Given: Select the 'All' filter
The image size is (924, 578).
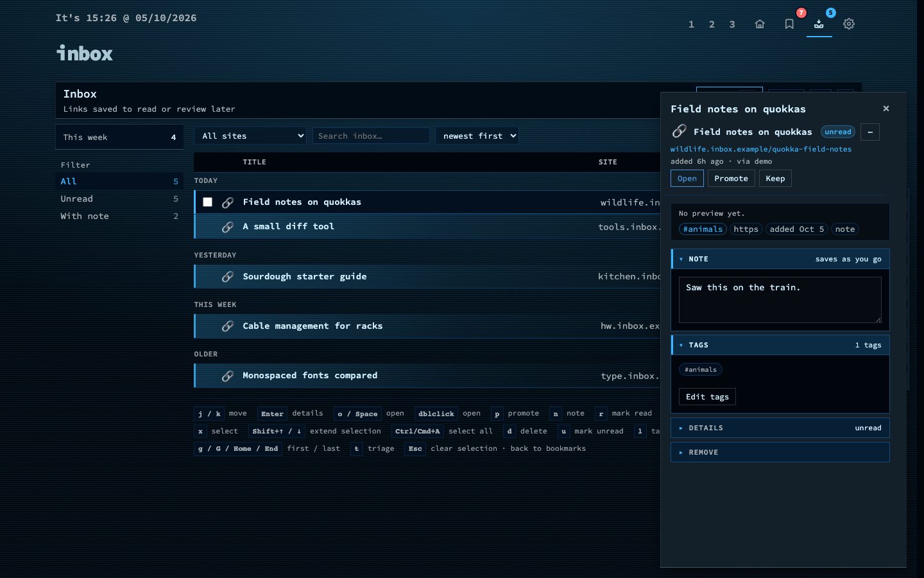Looking at the screenshot, I should point(119,182).
